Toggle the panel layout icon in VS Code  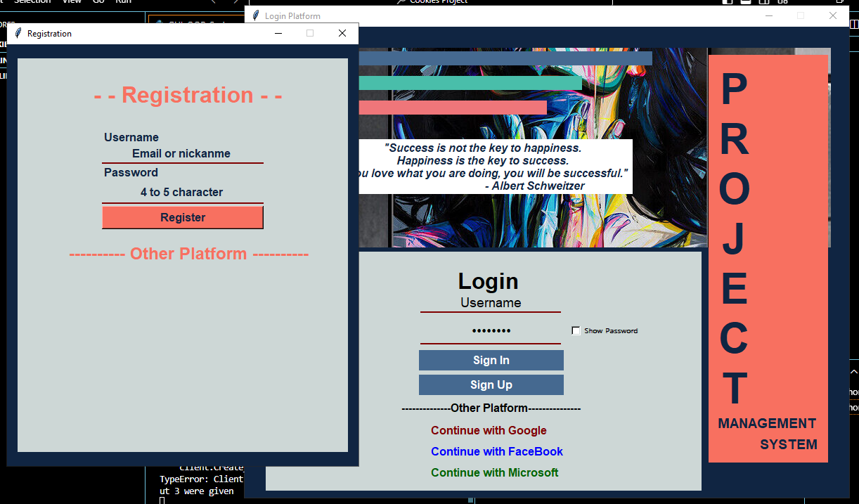point(747,3)
